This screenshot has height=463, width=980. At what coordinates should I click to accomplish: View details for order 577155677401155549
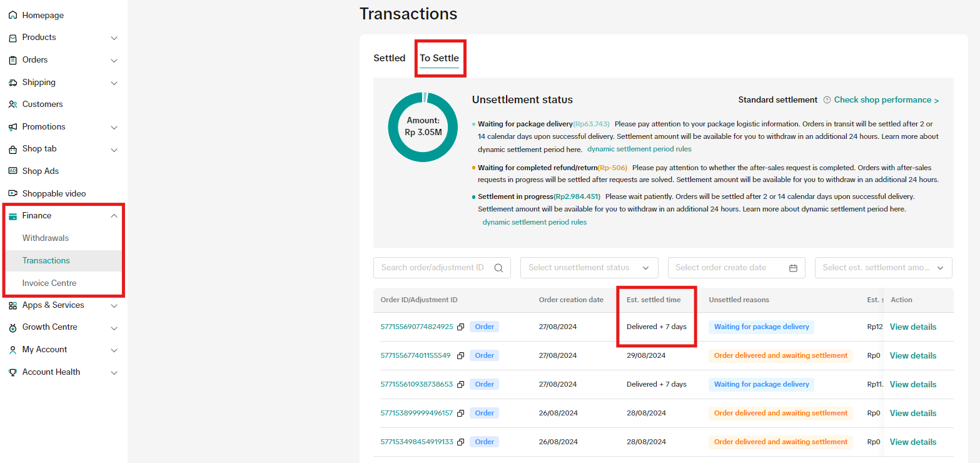[912, 356]
